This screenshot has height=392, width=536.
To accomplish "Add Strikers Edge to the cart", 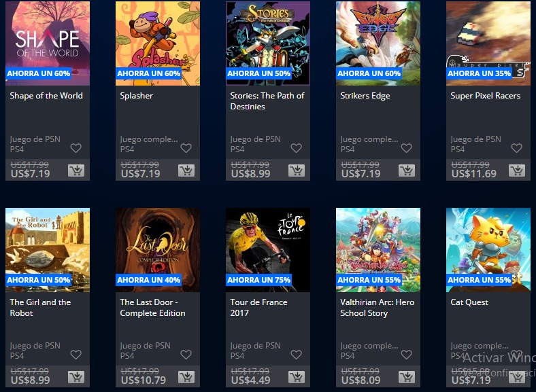I will pos(407,171).
